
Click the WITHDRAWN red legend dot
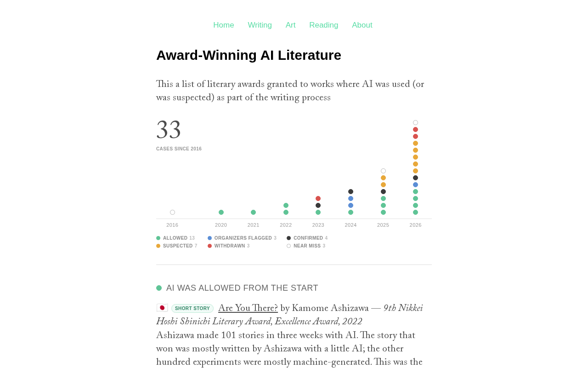(210, 246)
